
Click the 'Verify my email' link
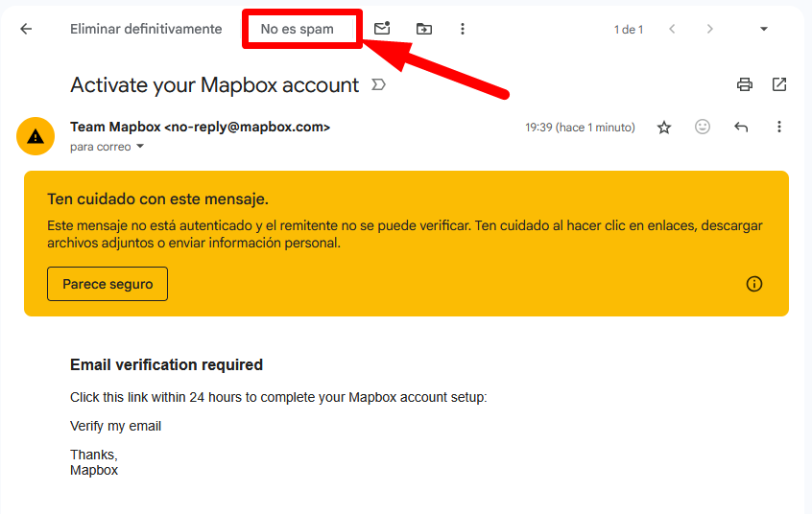pyautogui.click(x=116, y=426)
